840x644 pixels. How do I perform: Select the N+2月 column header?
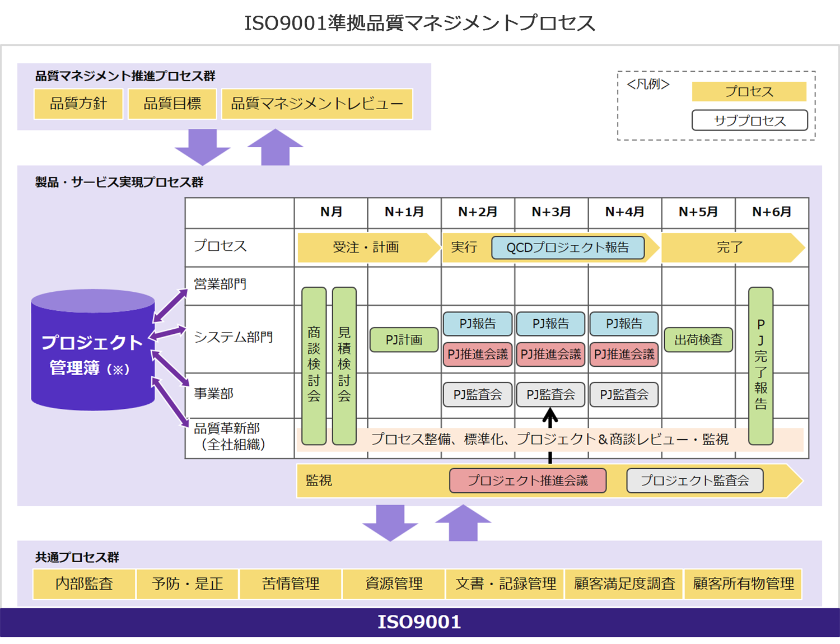478,212
